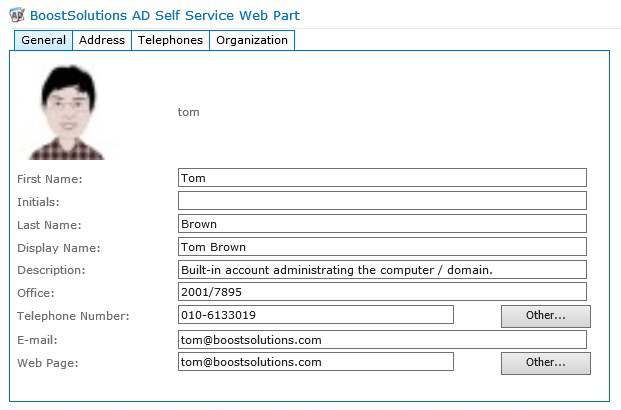Image resolution: width=621 pixels, height=410 pixels.
Task: Open Other button beside Telephone Number
Action: [546, 316]
